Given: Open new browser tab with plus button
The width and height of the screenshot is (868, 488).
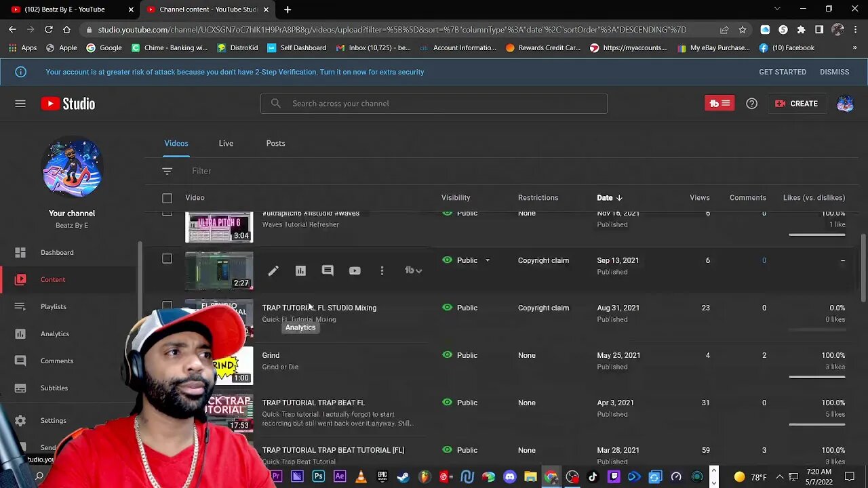Looking at the screenshot, I should click(288, 9).
